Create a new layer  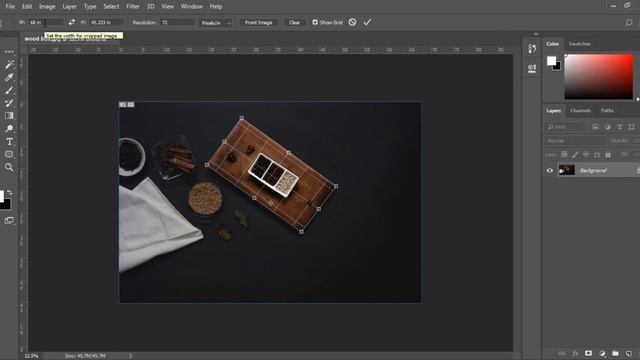click(629, 353)
